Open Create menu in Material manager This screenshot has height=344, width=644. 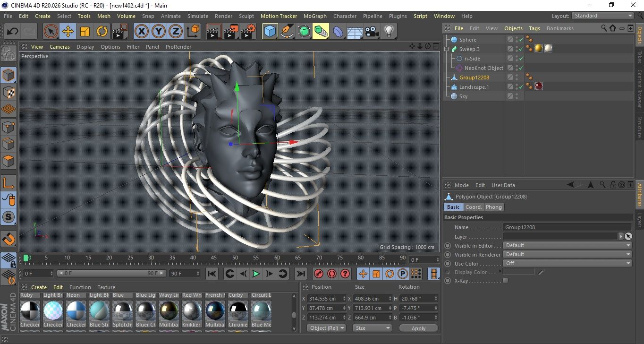tap(39, 287)
